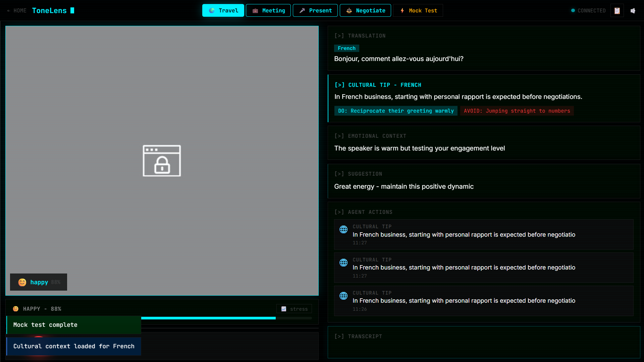Click the locked window icon in video area
This screenshot has width=644, height=362.
(x=162, y=161)
